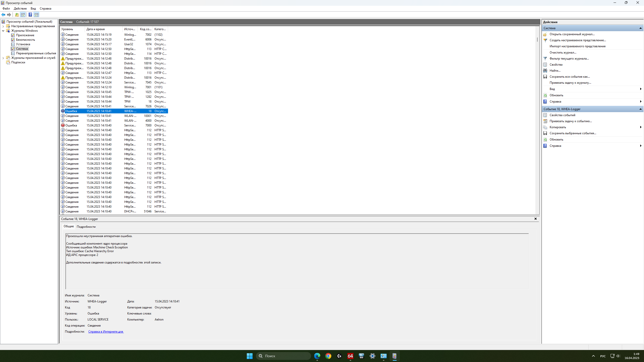This screenshot has width=644, height=362.
Task: Click Сохранить все события как disk icon
Action: (545, 77)
